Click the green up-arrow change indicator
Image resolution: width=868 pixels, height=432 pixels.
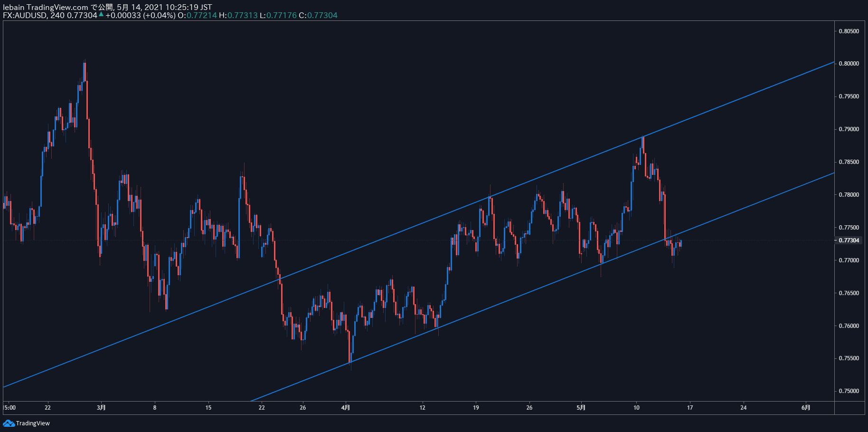coord(101,14)
